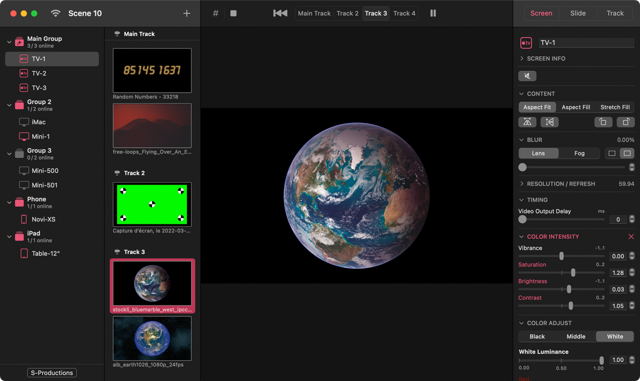Stop playback with the square stop button
The width and height of the screenshot is (640, 381).
[x=233, y=13]
